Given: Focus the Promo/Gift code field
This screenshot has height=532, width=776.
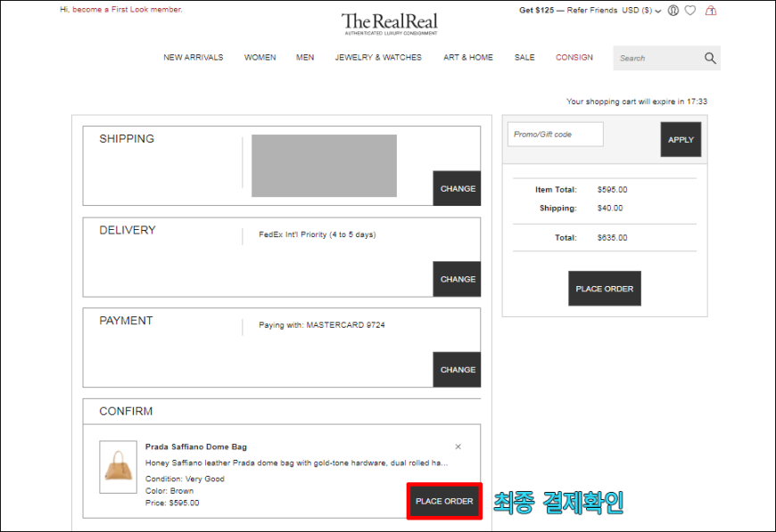Looking at the screenshot, I should point(556,134).
